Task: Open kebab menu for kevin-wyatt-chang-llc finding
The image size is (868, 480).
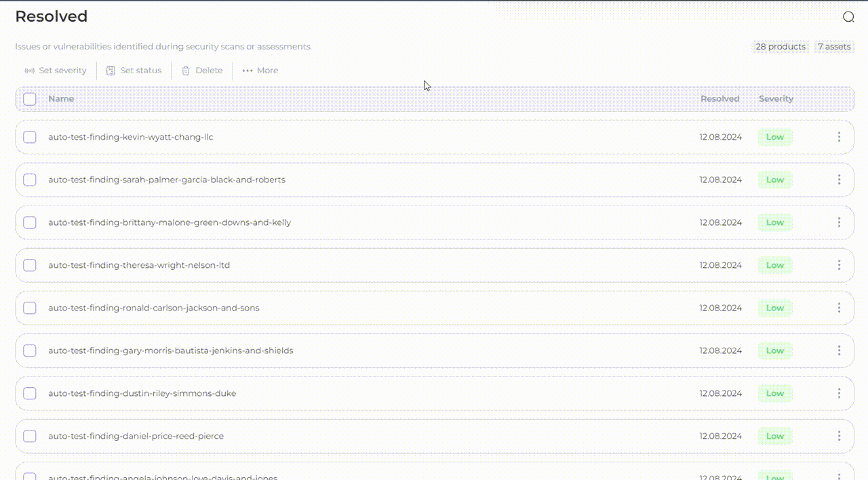Action: pos(839,137)
